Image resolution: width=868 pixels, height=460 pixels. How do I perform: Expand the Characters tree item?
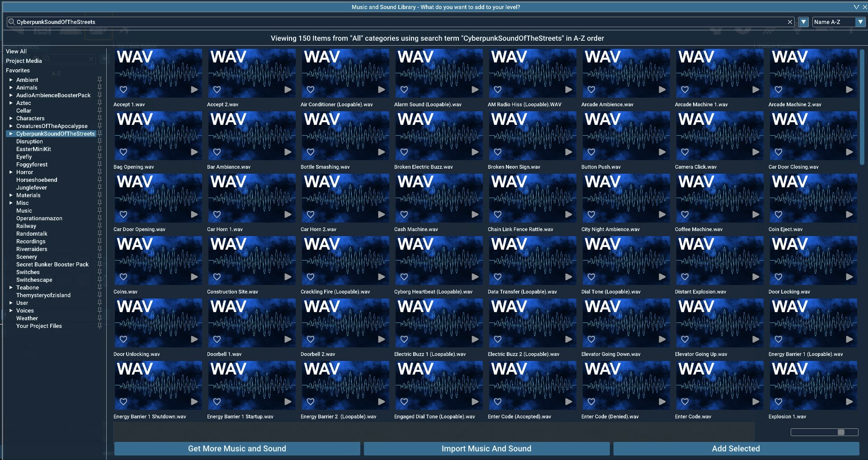11,118
